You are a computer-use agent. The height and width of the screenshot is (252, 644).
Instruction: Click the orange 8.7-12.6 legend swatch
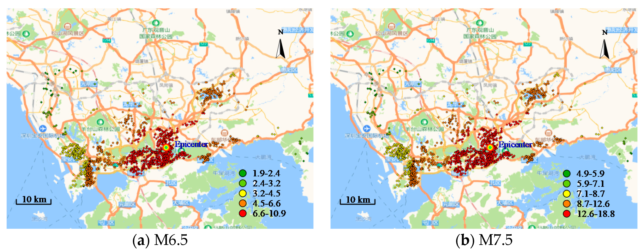[567, 204]
